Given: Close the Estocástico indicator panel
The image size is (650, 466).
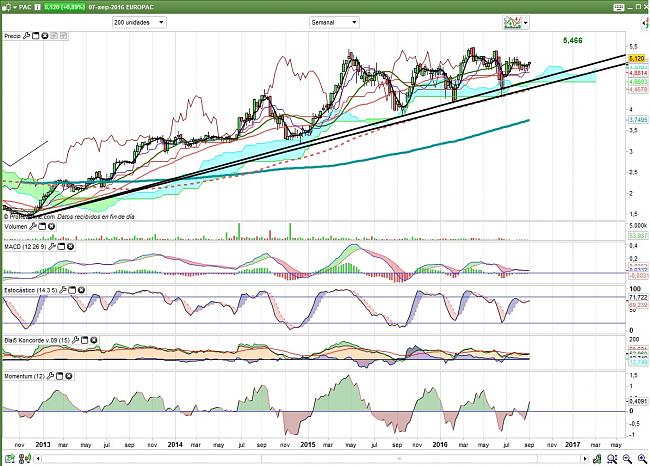Looking at the screenshot, I should (81, 290).
